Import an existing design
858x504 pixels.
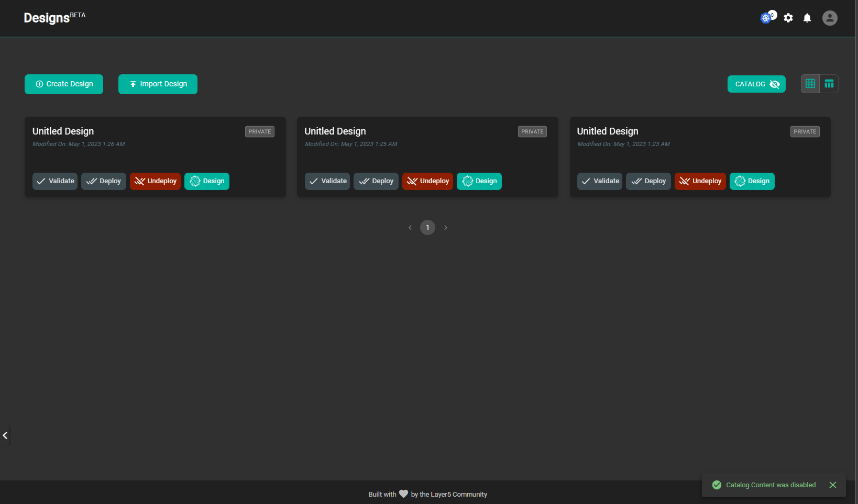[158, 84]
